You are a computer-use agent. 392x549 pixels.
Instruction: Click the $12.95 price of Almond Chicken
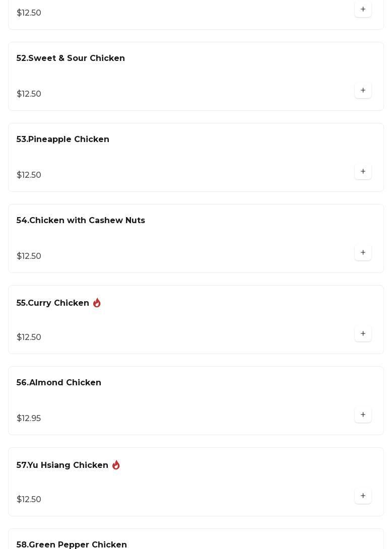[x=29, y=419]
